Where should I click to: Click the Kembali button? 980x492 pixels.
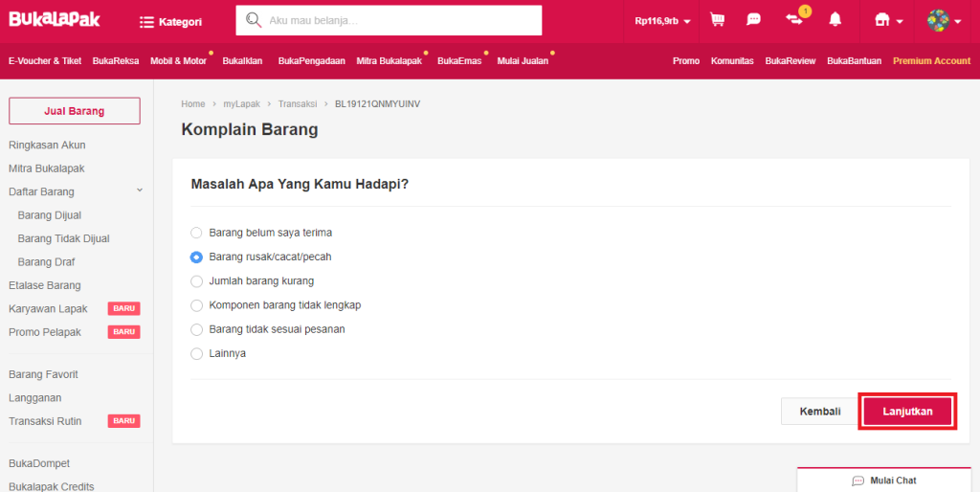click(x=819, y=412)
